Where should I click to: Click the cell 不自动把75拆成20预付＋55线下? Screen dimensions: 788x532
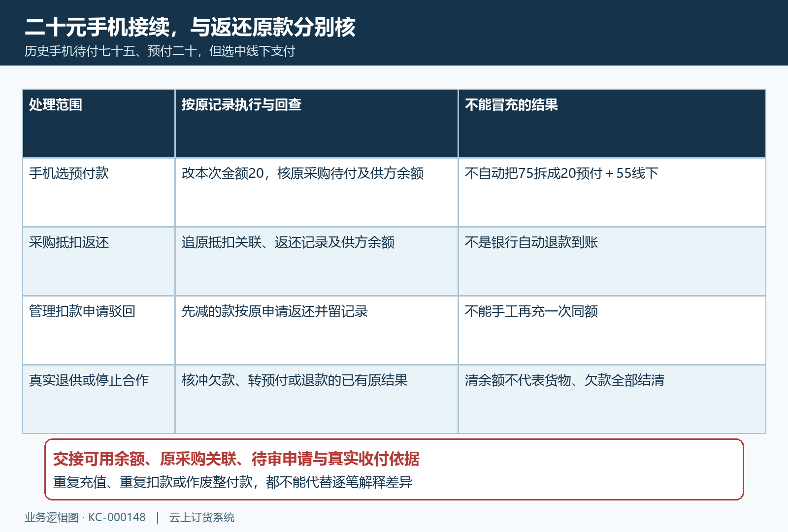(612, 192)
